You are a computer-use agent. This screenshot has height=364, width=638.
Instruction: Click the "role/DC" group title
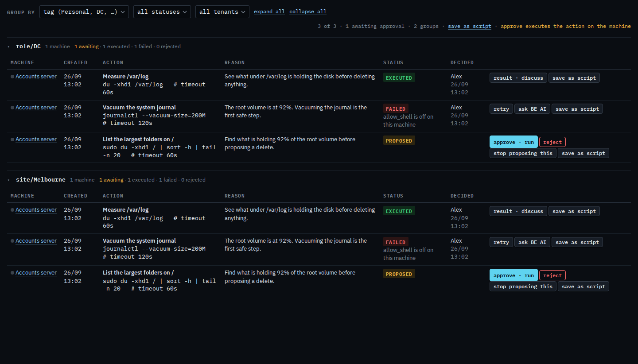pos(28,46)
